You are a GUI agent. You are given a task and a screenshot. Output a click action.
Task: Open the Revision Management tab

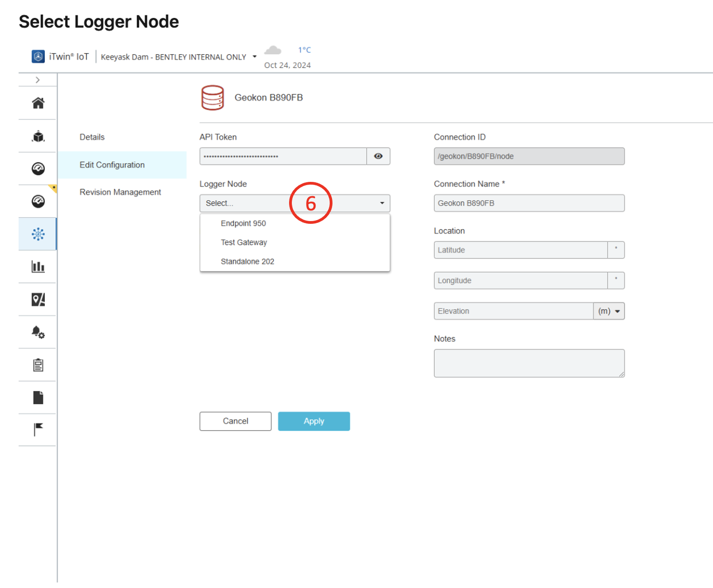(x=120, y=192)
